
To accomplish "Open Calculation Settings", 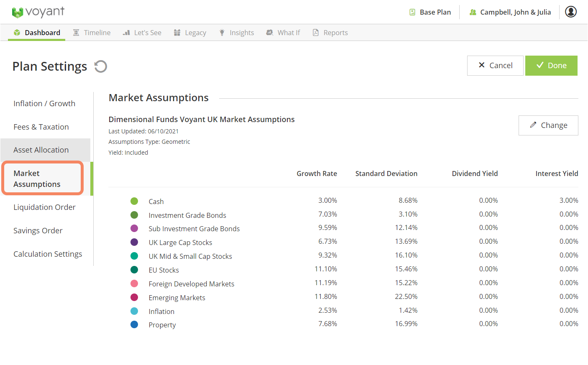I will pos(48,254).
